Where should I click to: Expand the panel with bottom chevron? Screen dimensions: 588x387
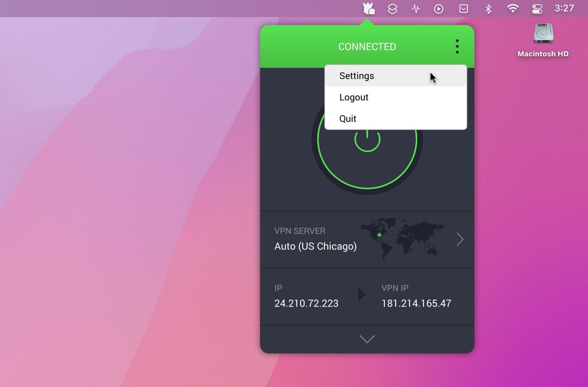point(367,339)
